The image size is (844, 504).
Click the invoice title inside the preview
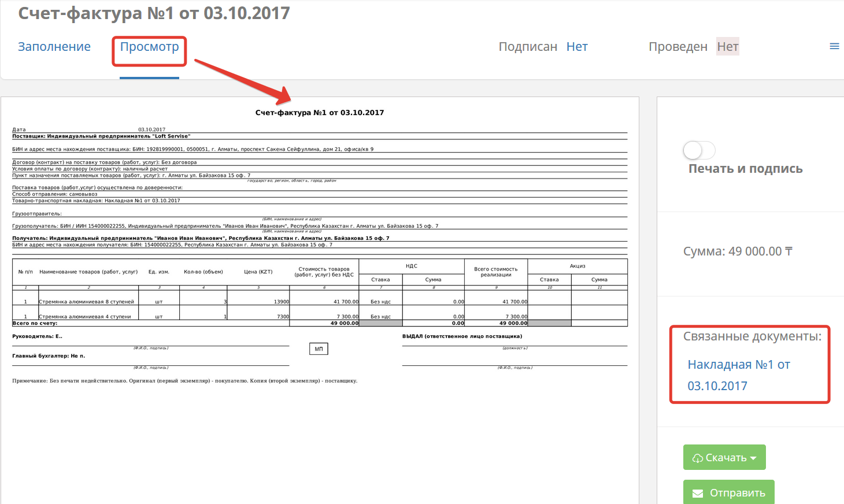tap(319, 113)
